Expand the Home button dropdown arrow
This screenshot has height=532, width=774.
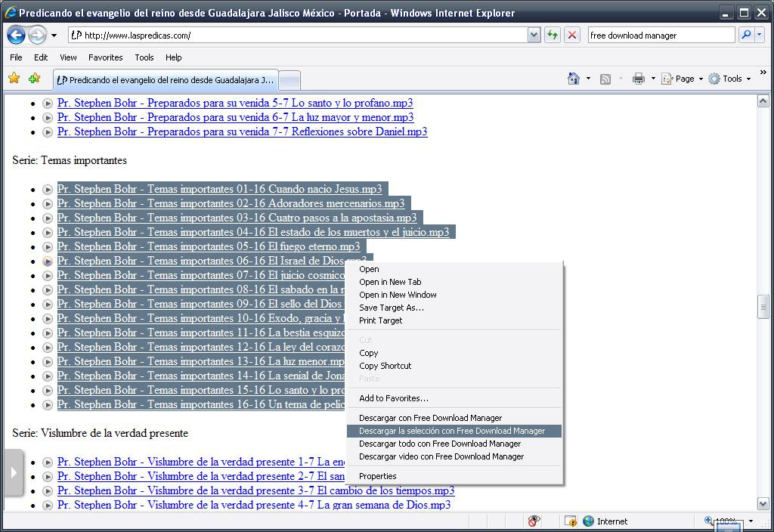click(588, 79)
